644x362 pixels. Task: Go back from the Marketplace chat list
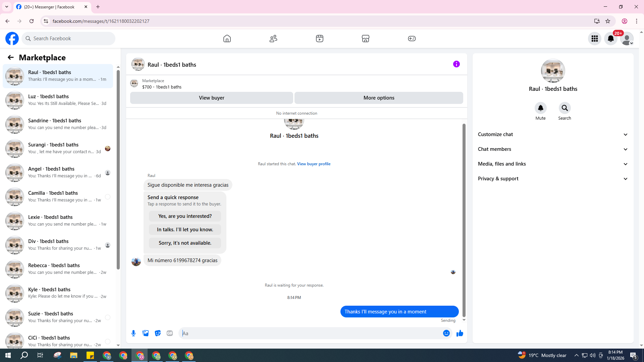[11, 57]
